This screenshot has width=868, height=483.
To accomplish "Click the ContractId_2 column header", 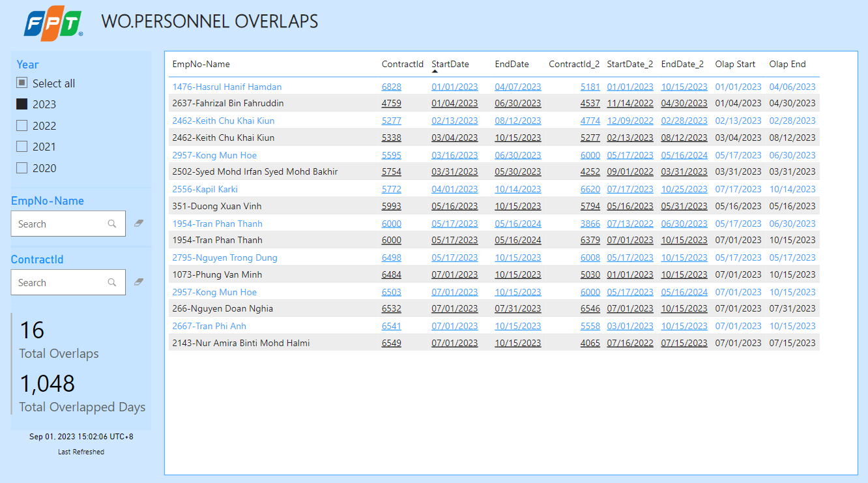I will [573, 64].
